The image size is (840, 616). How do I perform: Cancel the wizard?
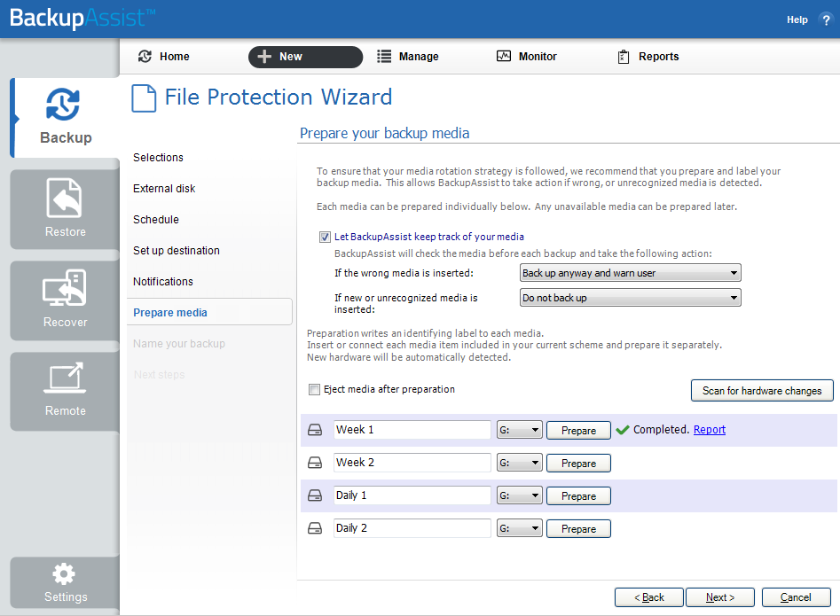(x=796, y=597)
